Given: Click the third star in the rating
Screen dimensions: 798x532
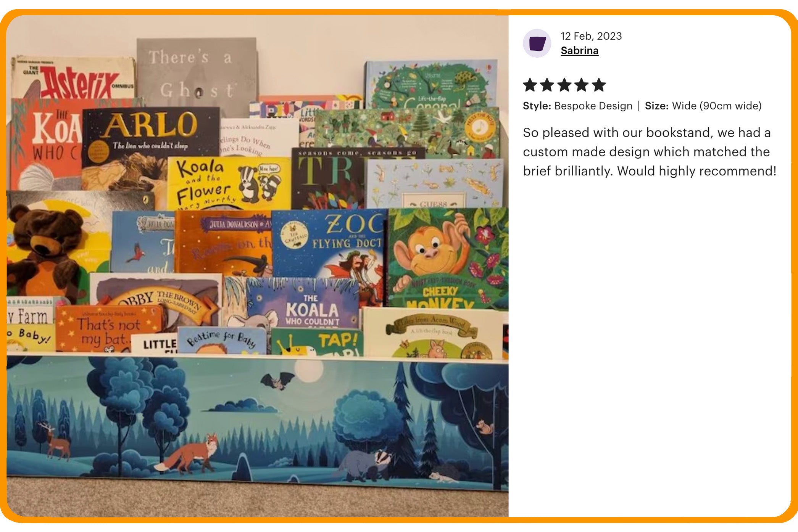Looking at the screenshot, I should coord(564,85).
